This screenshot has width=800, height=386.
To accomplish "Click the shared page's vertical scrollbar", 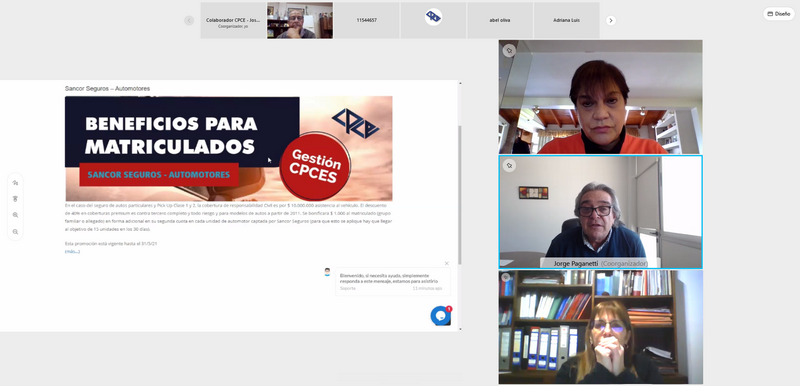I will pyautogui.click(x=460, y=195).
